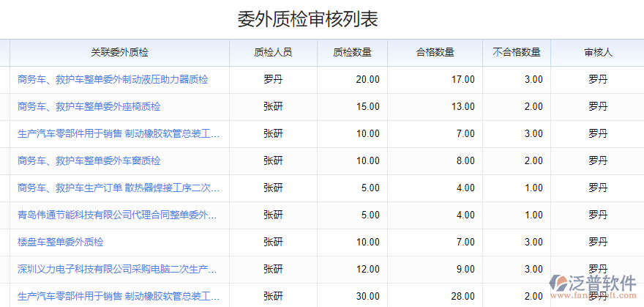Select 质检数量 10.00 in 车窗质检 row

tap(368, 160)
